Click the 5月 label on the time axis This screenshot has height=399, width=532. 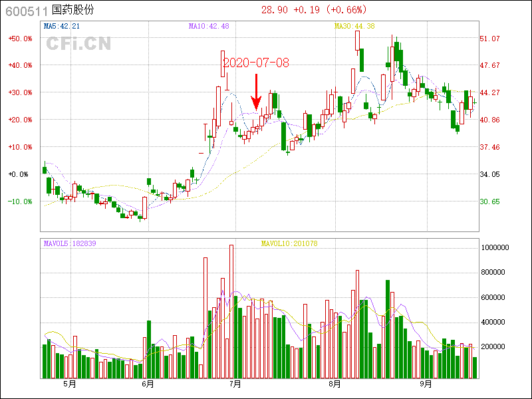pyautogui.click(x=68, y=384)
